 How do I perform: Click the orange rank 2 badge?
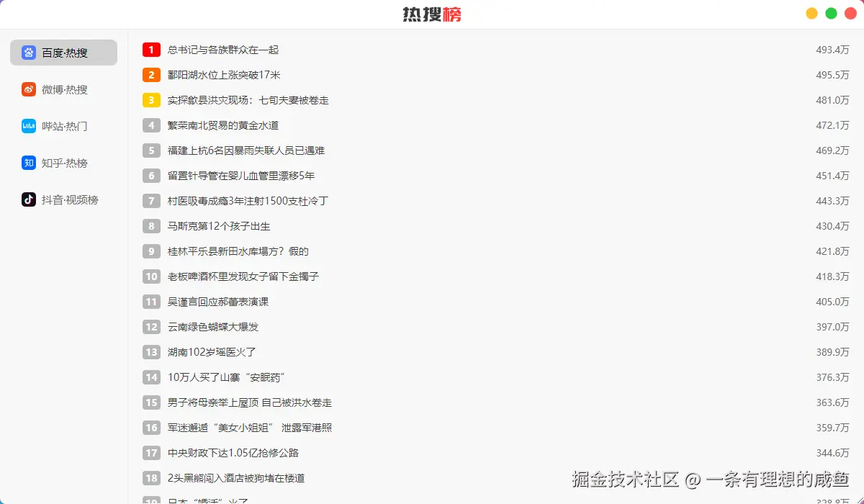pos(151,75)
